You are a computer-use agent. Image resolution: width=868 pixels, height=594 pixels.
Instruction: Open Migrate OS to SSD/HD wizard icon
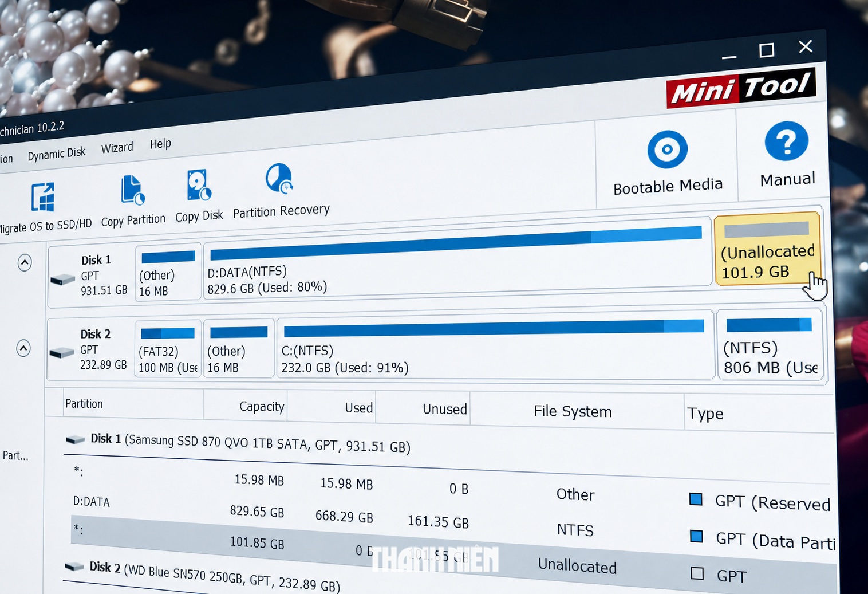(43, 197)
